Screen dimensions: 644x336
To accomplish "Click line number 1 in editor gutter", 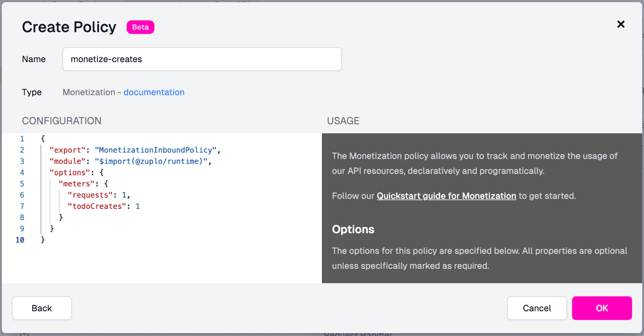I will [22, 139].
